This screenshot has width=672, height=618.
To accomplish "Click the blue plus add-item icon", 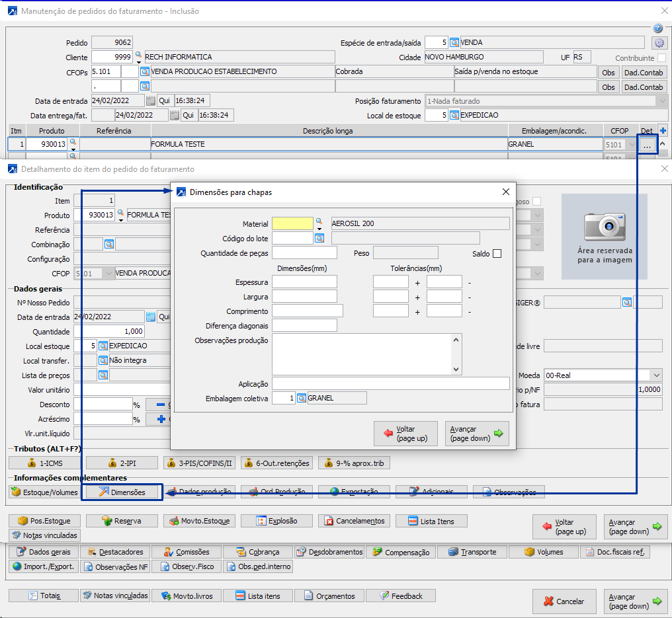I will 663,131.
